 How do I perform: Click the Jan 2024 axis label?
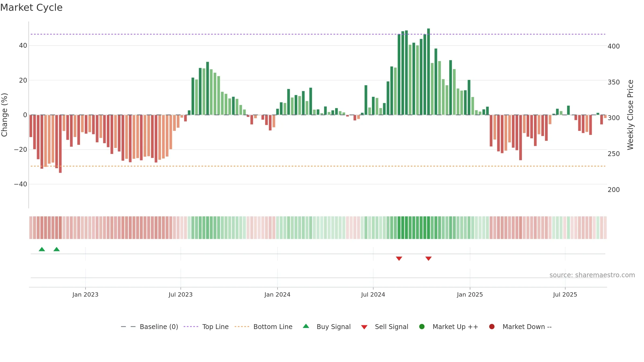(277, 295)
